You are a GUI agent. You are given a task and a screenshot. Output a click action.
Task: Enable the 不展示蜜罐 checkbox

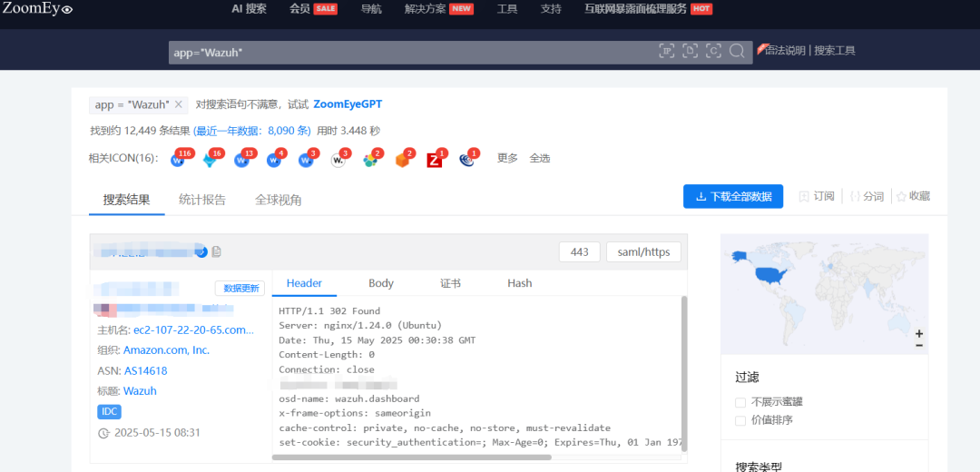pos(740,402)
